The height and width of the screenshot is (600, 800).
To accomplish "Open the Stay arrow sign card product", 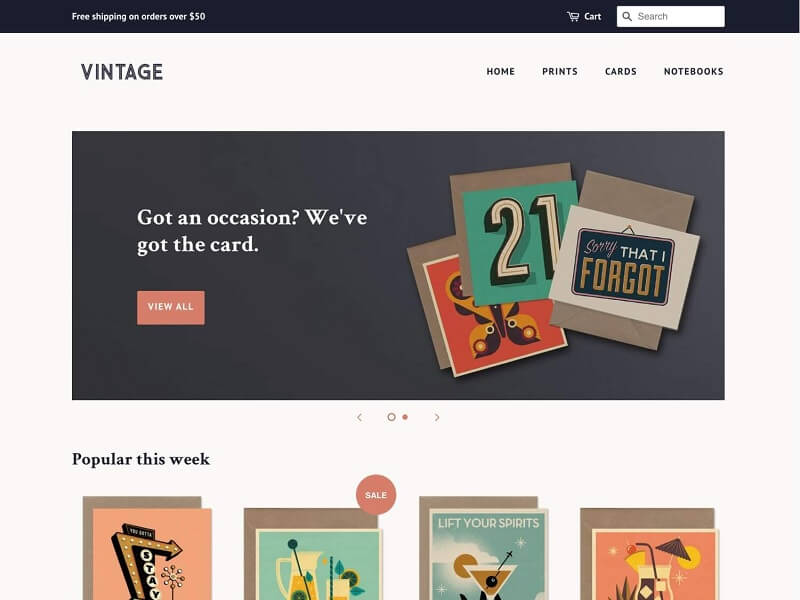I will (147, 548).
